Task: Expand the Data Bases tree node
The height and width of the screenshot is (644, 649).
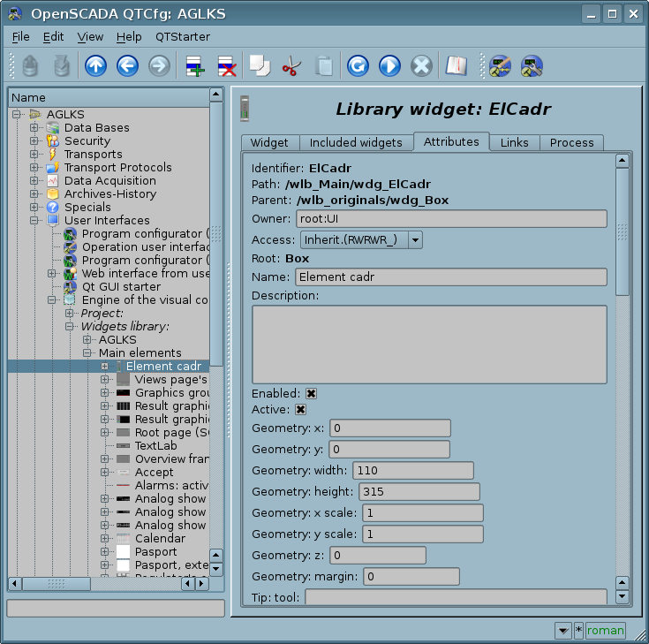Action: click(34, 128)
